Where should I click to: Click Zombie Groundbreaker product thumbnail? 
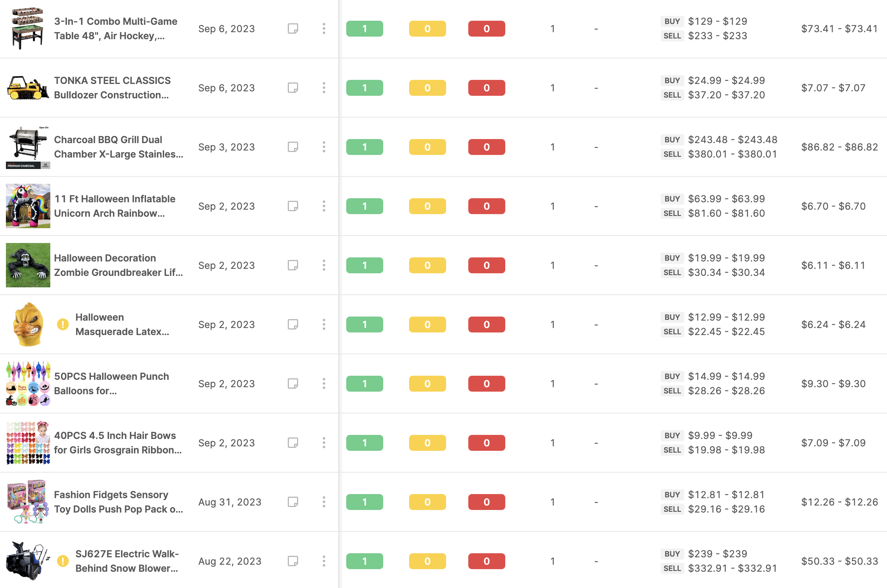tap(28, 266)
